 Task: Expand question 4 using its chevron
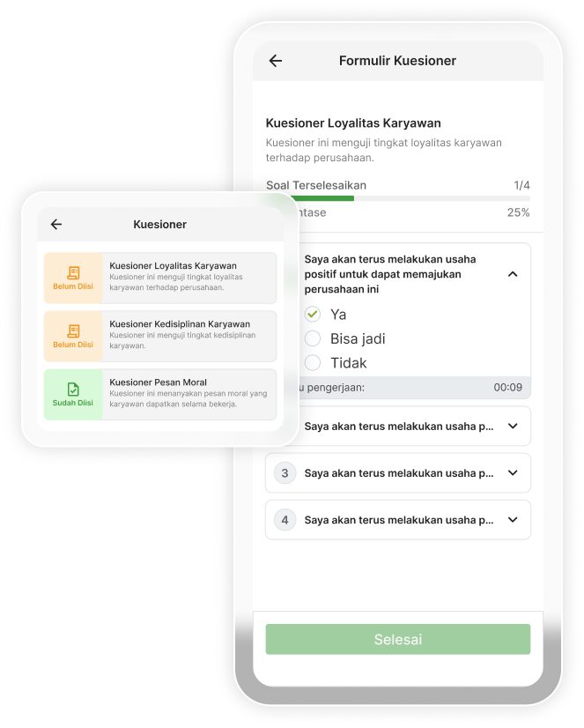click(x=513, y=520)
